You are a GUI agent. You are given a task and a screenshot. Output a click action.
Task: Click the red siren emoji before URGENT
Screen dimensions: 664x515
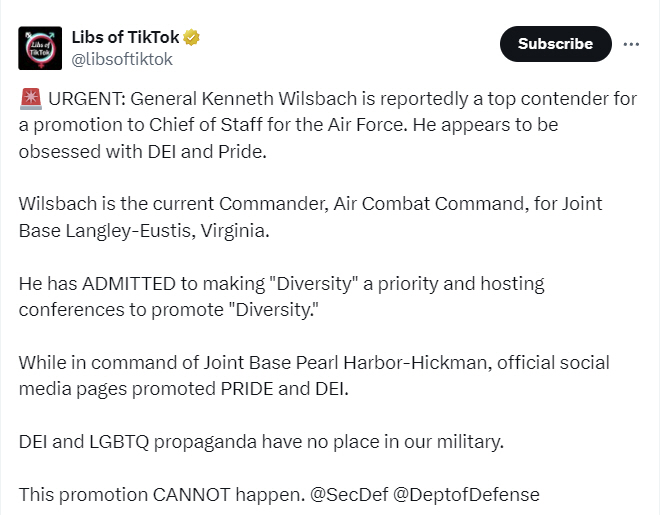[30, 99]
